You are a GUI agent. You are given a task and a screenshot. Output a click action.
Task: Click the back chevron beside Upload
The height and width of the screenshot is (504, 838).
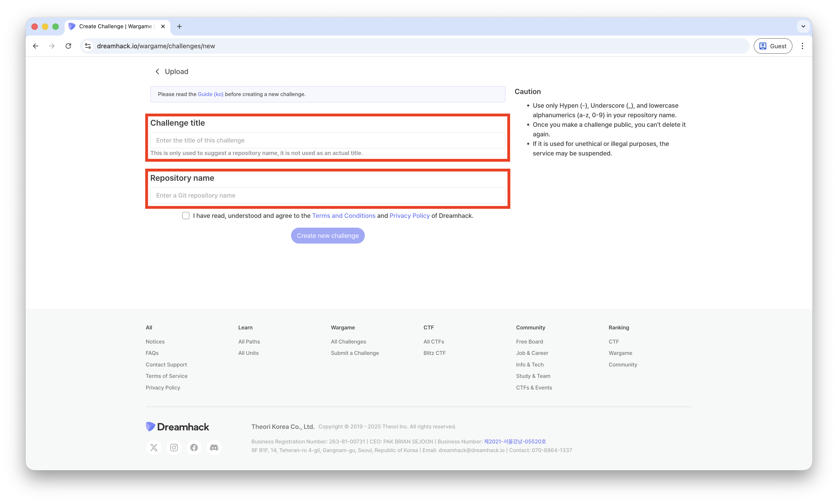pos(157,71)
